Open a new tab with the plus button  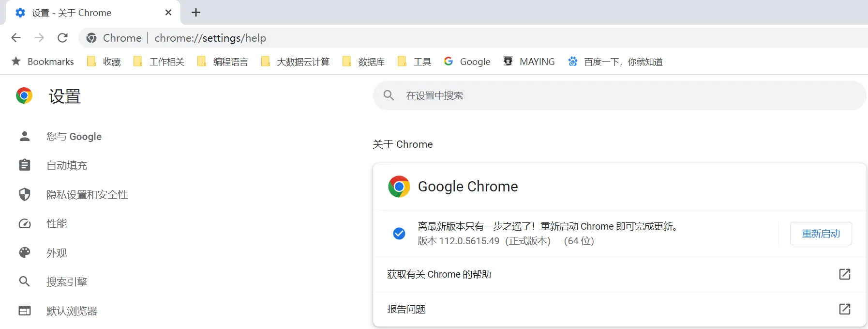click(196, 13)
